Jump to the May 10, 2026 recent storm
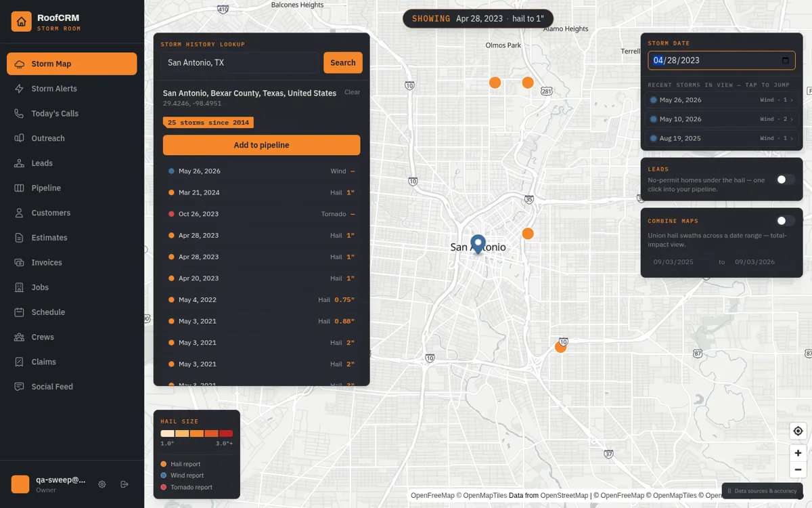The width and height of the screenshot is (812, 508). click(721, 119)
